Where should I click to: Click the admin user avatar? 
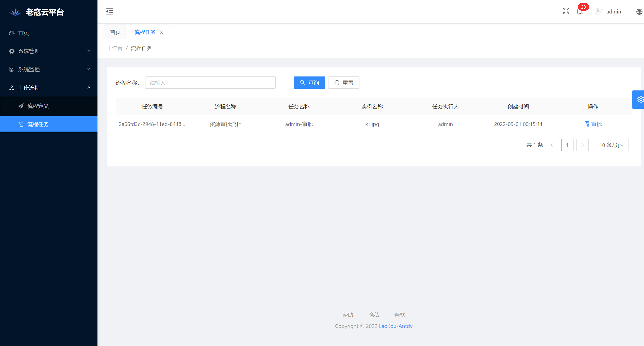599,11
